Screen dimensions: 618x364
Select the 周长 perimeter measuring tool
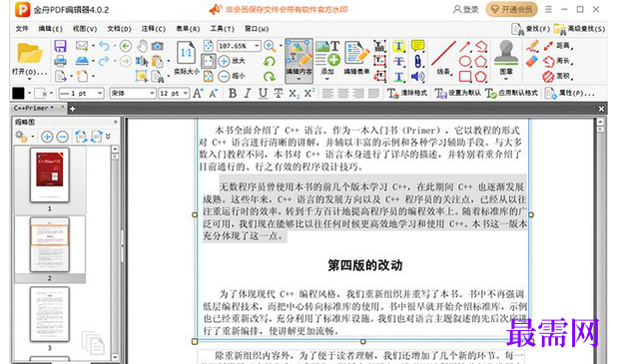[558, 61]
